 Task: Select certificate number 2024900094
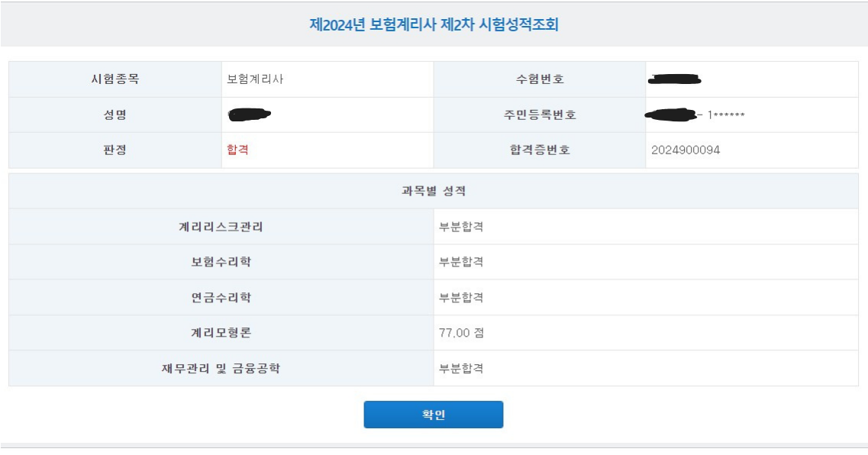[686, 150]
